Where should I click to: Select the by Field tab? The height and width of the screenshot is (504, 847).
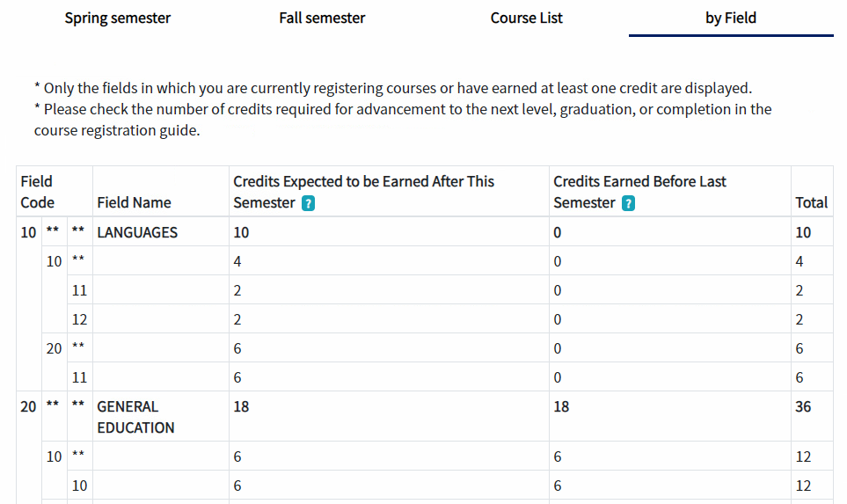pyautogui.click(x=730, y=18)
